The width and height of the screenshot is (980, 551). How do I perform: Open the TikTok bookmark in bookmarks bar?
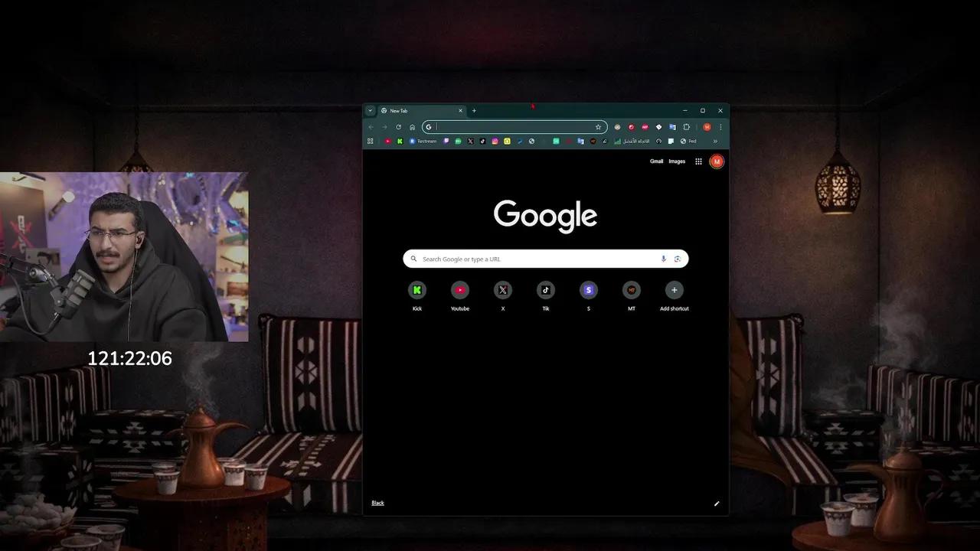tap(482, 141)
